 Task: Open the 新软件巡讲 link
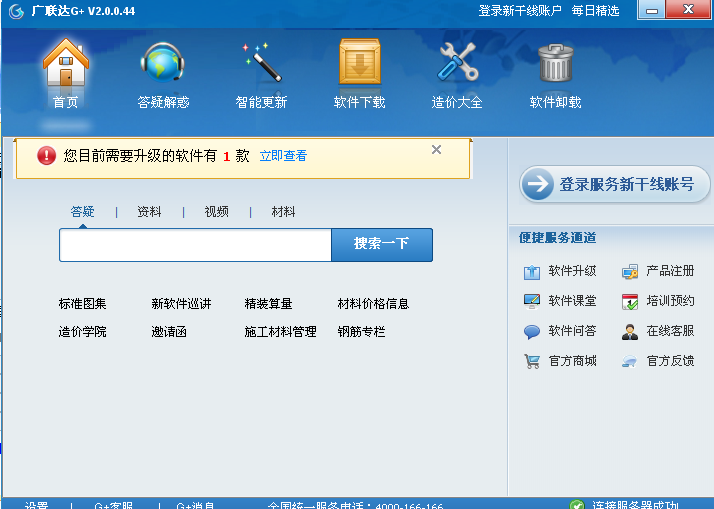tap(181, 304)
